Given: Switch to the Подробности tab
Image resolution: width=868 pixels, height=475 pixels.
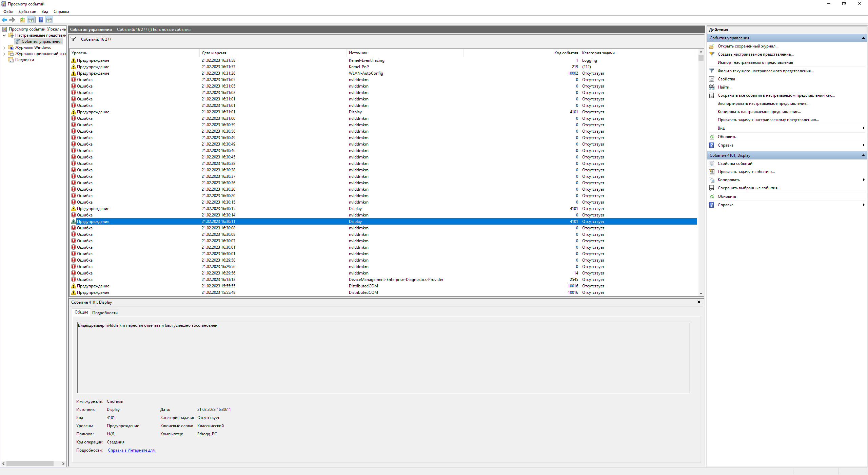Looking at the screenshot, I should click(105, 313).
